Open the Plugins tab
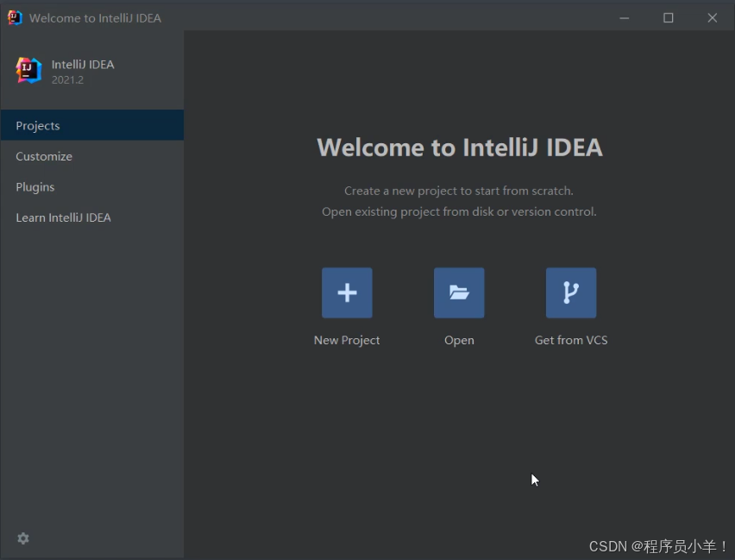Viewport: 735px width, 560px height. click(91, 186)
